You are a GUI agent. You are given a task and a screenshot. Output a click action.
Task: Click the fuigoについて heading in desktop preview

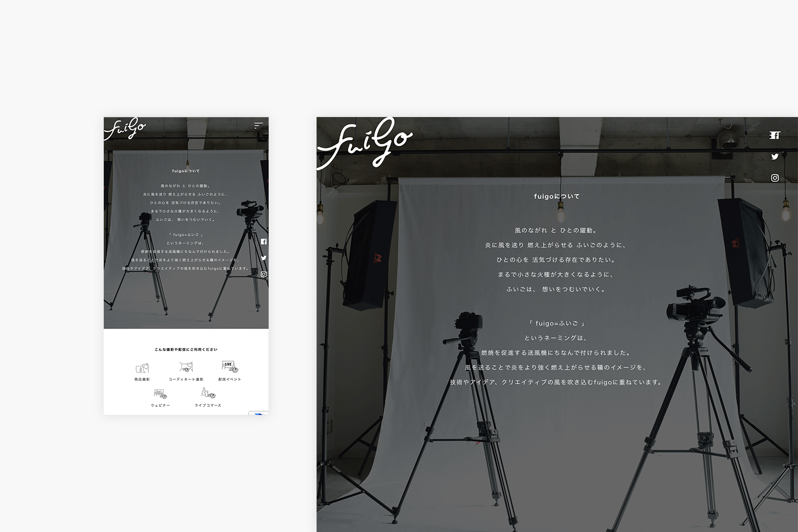[x=556, y=197]
